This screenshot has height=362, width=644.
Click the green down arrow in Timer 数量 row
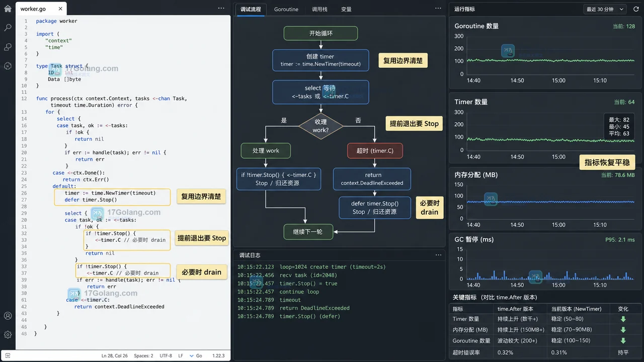click(623, 319)
